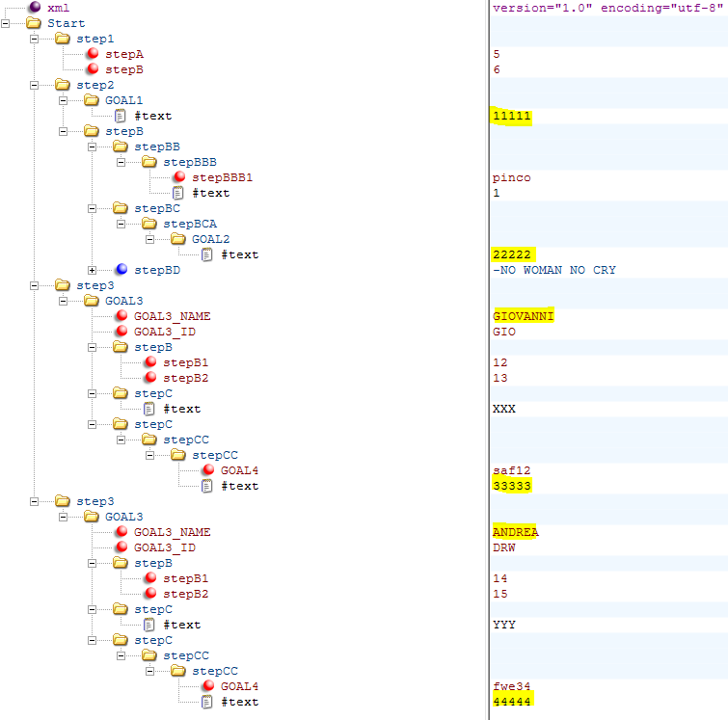Viewport: 728px width, 720px height.
Task: Expand the stepBD node
Action: 93,270
